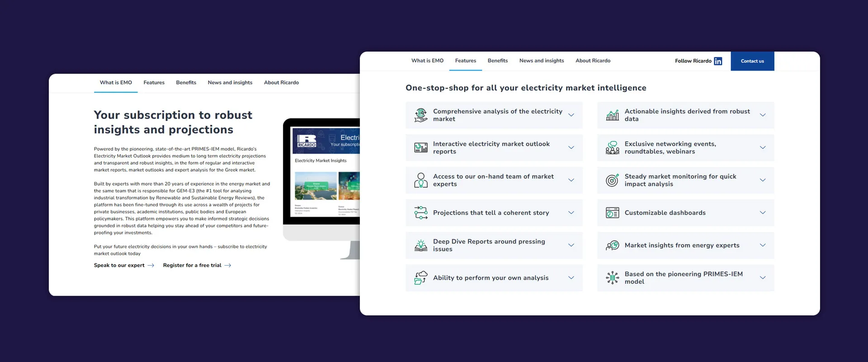Click the Deep Dive Reports icon
868x362 pixels.
tap(421, 245)
